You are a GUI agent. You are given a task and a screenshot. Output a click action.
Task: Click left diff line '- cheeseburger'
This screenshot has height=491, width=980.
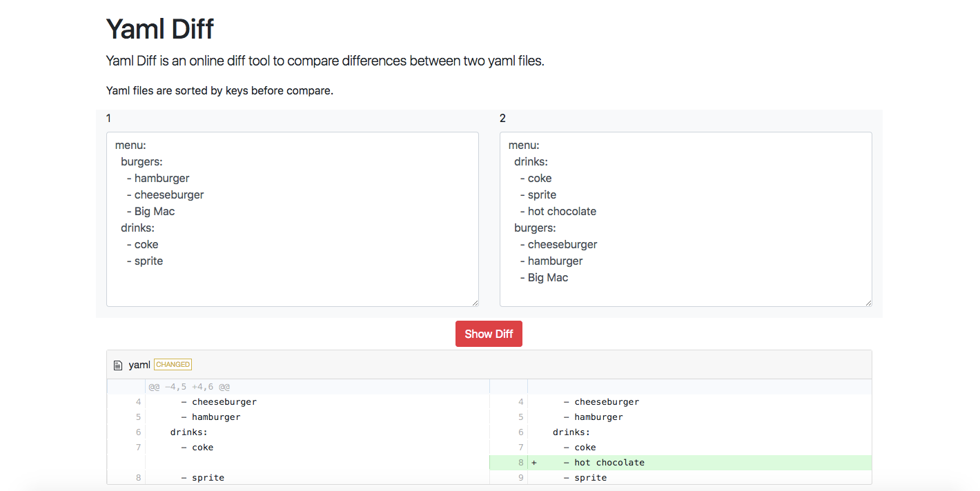tap(219, 402)
